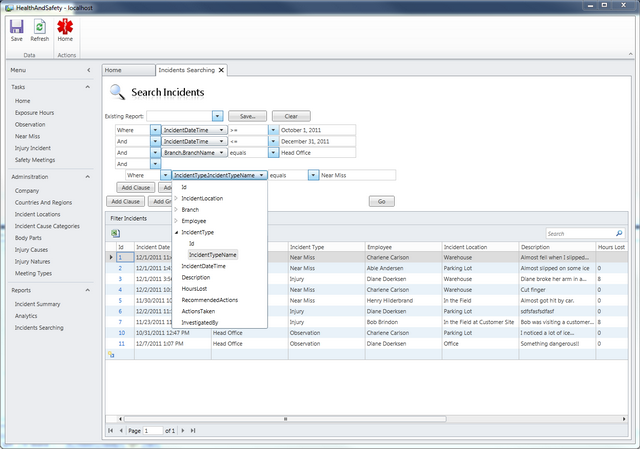Go to previous page of results
This screenshot has width=640, height=449.
point(121,431)
